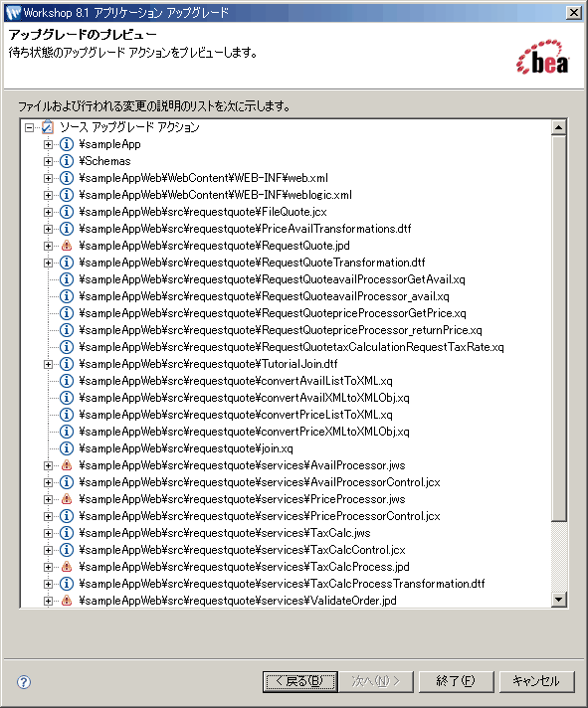The height and width of the screenshot is (708, 588).
Task: Click info icon for RequestQuotetaxCalculationRequestTaxRate.xq
Action: click(67, 347)
